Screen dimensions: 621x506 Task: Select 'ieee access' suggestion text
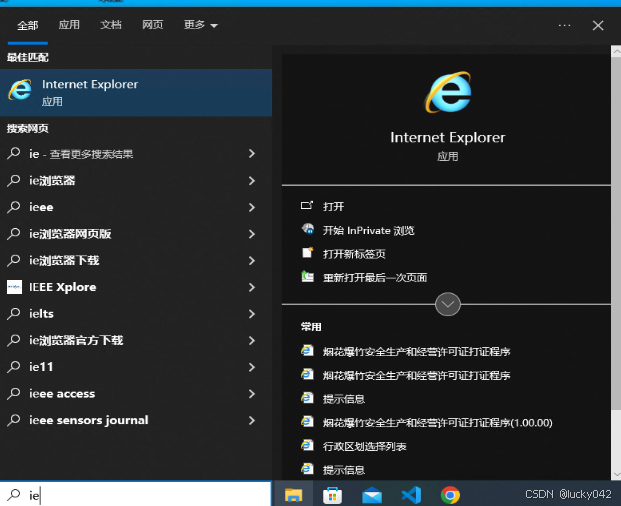tap(62, 394)
